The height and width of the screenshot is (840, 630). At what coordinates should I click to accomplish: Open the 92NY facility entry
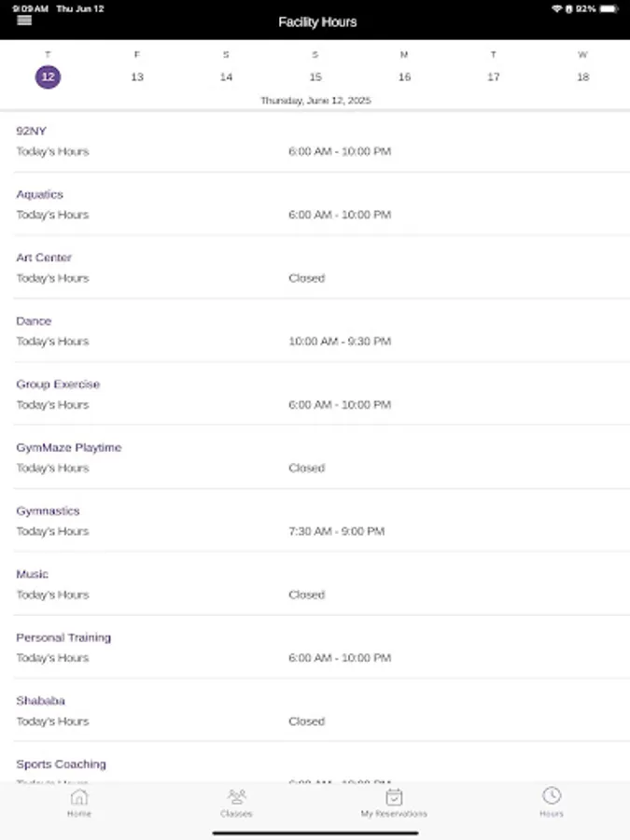(x=315, y=140)
